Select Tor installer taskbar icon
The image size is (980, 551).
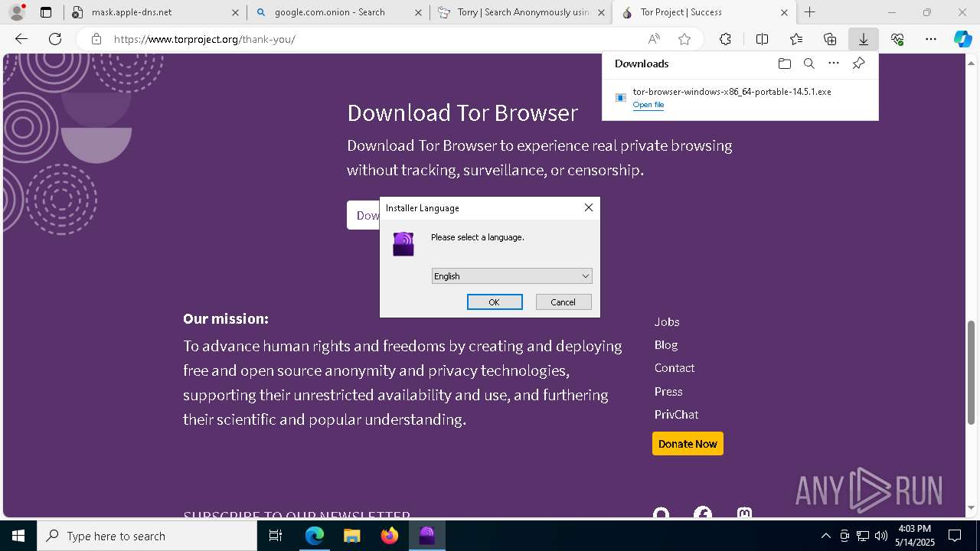(x=426, y=536)
